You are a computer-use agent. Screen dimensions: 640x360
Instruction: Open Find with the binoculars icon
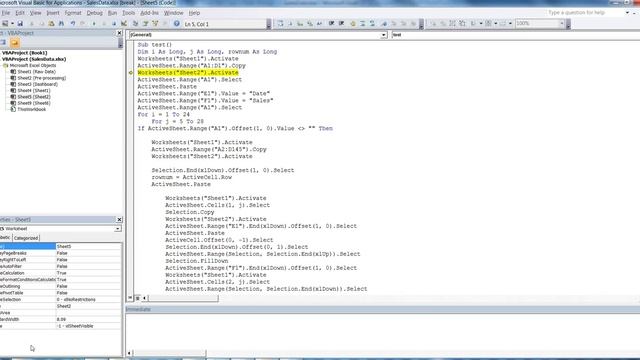point(61,24)
